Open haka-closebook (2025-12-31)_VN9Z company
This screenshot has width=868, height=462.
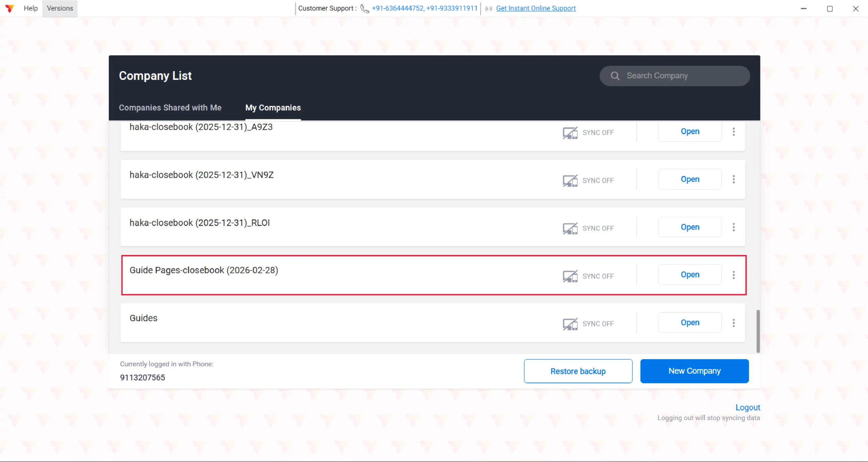click(x=690, y=179)
